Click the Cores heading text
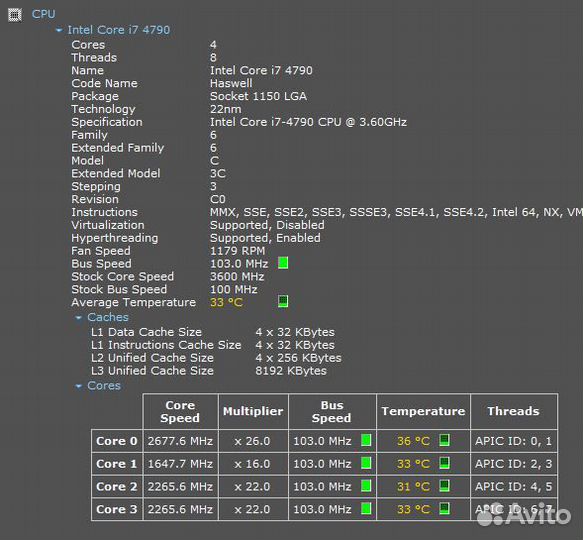 click(x=104, y=386)
